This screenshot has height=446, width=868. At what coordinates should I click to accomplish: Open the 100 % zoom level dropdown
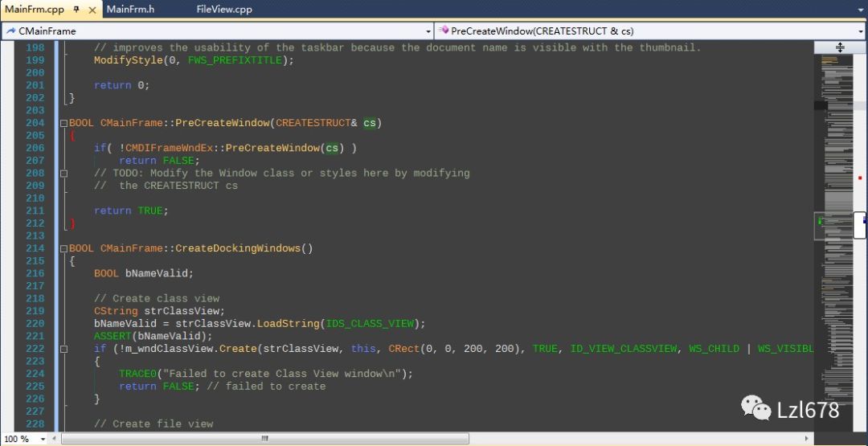click(43, 439)
